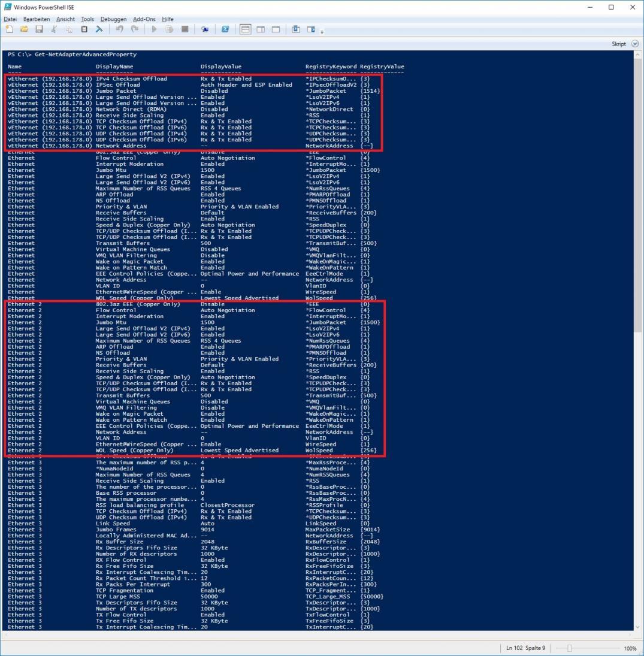This screenshot has height=656, width=644.
Task: Redo action via toolbar arrow icon
Action: pyautogui.click(x=135, y=29)
